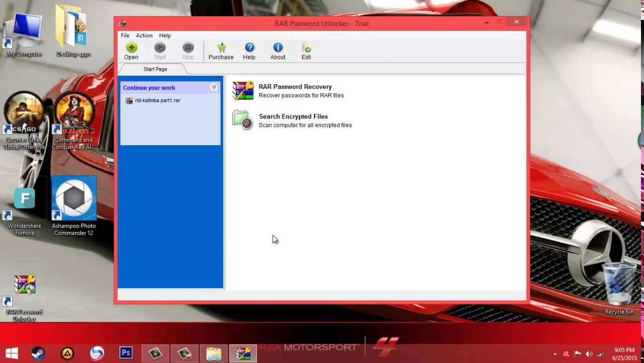Select the Desktop apps folder icon
The height and width of the screenshot is (363, 644).
[x=74, y=31]
